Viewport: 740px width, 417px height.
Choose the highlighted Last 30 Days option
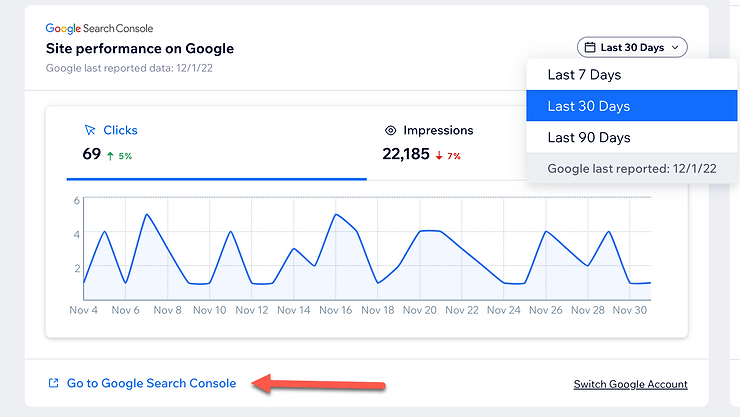point(631,106)
